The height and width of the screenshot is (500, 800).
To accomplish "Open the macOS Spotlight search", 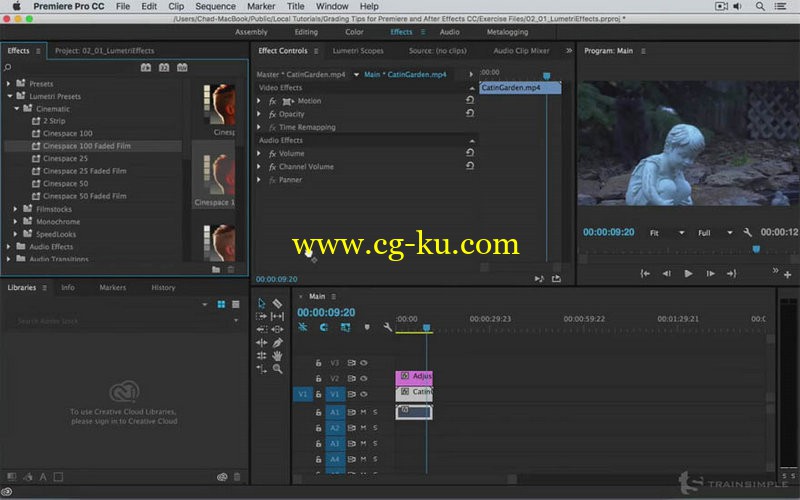I will pyautogui.click(x=760, y=6).
